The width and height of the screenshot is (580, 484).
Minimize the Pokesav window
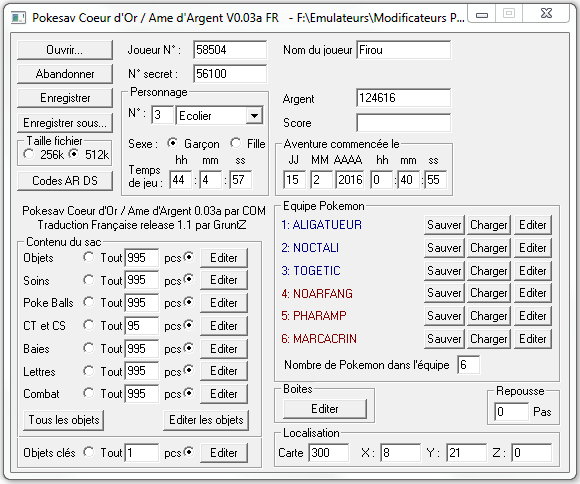(x=482, y=14)
